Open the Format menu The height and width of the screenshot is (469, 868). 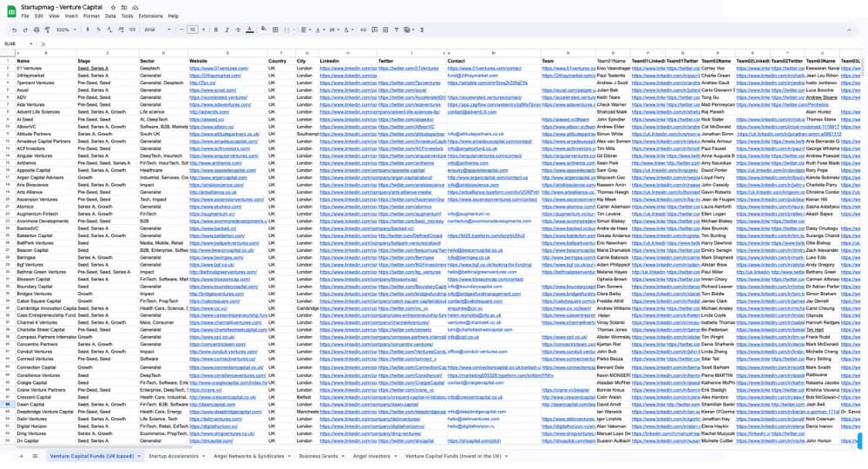pos(91,16)
